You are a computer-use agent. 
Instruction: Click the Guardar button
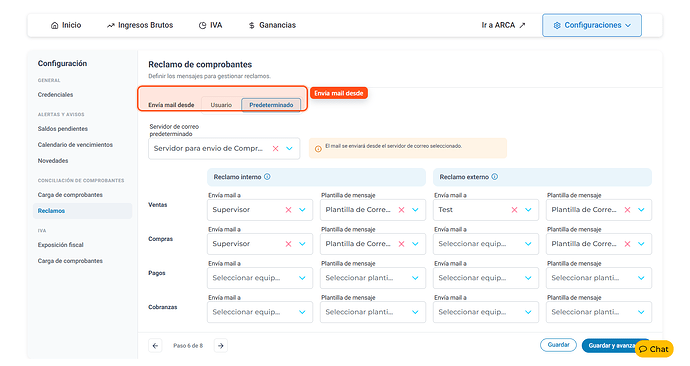(558, 345)
